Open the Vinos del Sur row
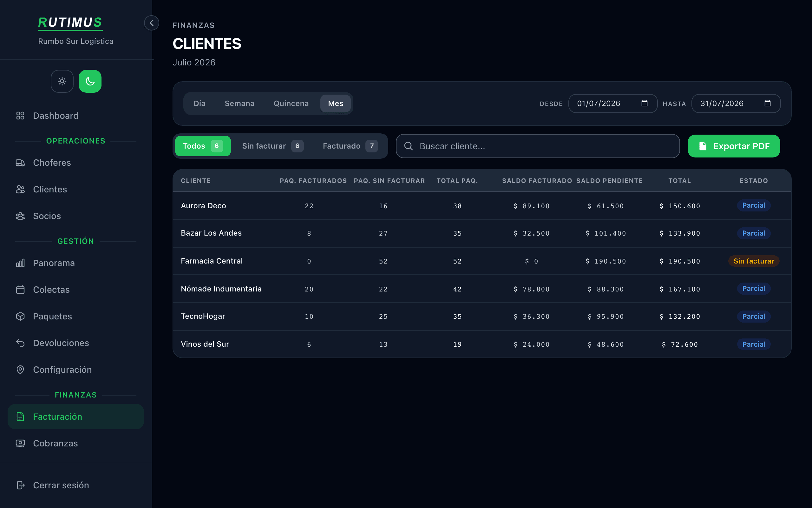Image resolution: width=812 pixels, height=508 pixels. [482, 344]
